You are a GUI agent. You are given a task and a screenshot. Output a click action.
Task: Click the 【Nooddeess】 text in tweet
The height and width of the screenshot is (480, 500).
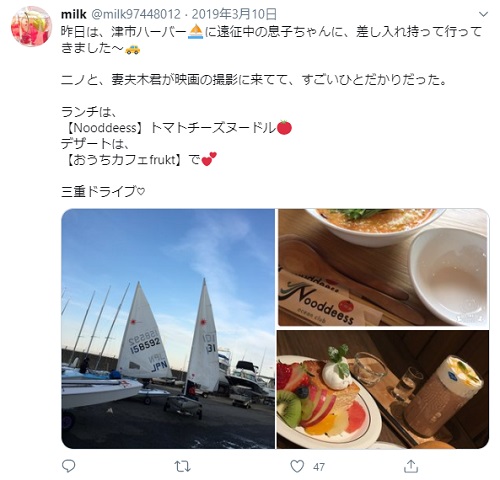coord(105,128)
